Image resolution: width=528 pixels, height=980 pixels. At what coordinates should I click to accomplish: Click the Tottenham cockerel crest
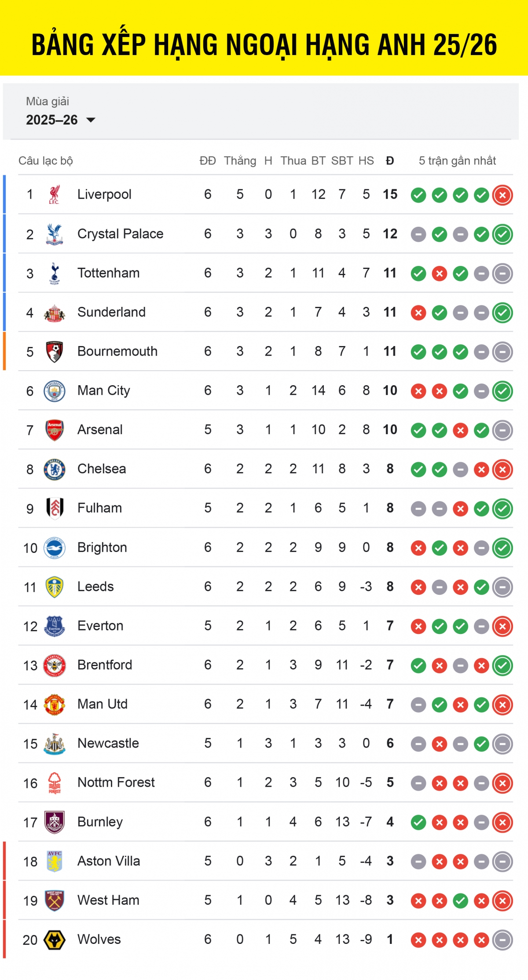point(55,273)
